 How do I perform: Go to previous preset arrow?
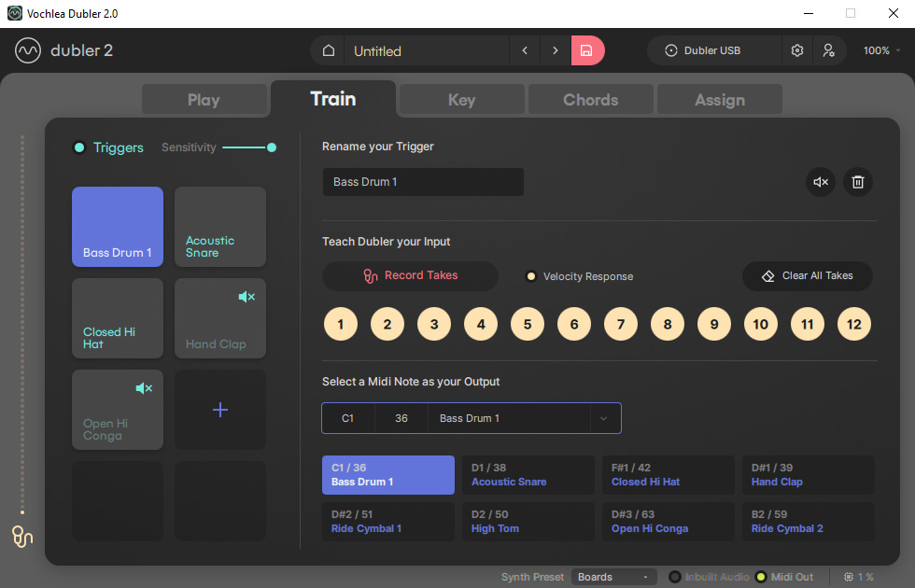pyautogui.click(x=525, y=50)
